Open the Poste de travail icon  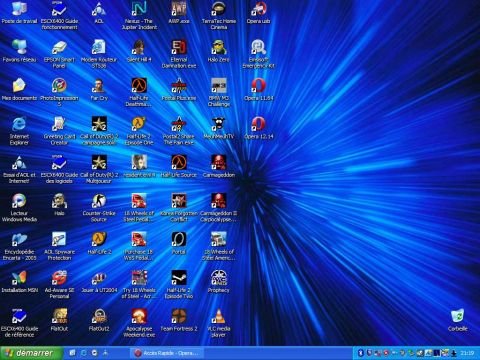click(19, 9)
